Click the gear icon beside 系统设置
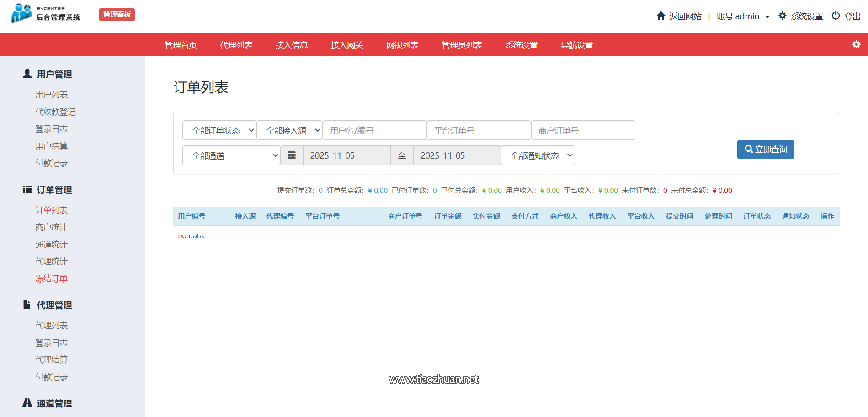Viewport: 868px width, 417px height. click(x=783, y=16)
